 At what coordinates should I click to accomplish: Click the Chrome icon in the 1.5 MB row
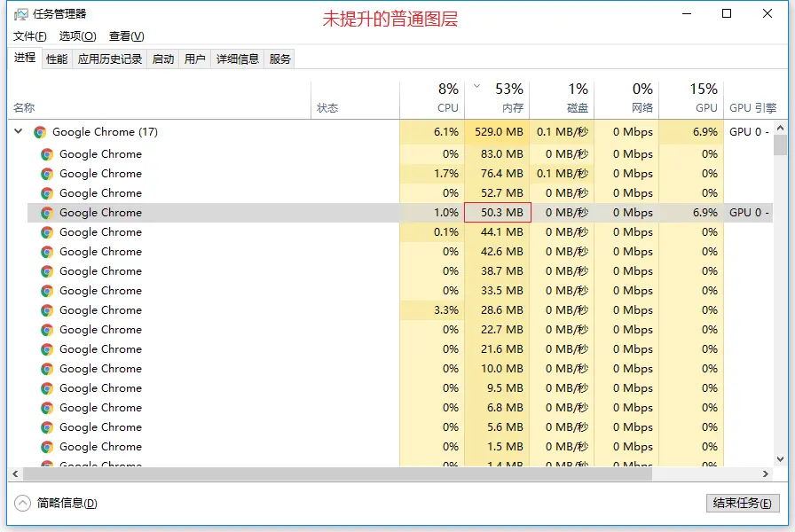click(x=47, y=447)
